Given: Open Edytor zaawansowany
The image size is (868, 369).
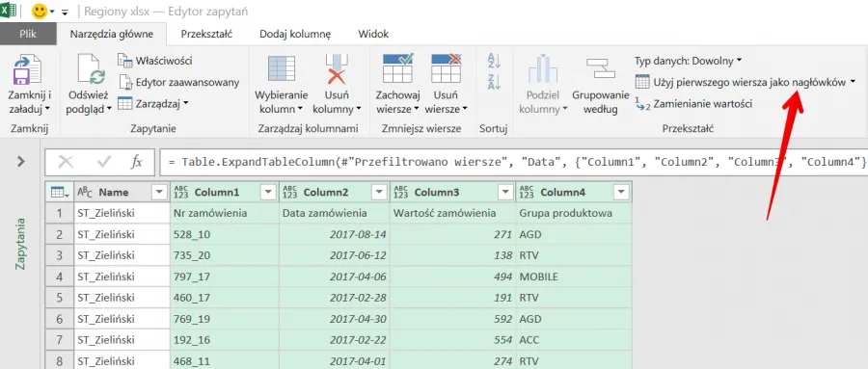Looking at the screenshot, I should (x=179, y=82).
